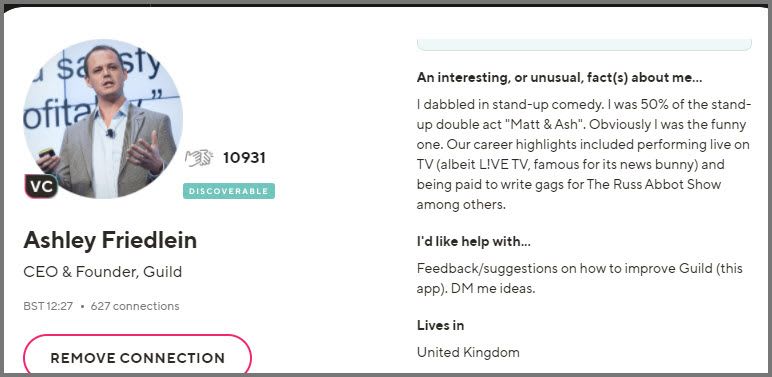The image size is (772, 377).
Task: Click the clapping hands icon
Action: (x=199, y=158)
